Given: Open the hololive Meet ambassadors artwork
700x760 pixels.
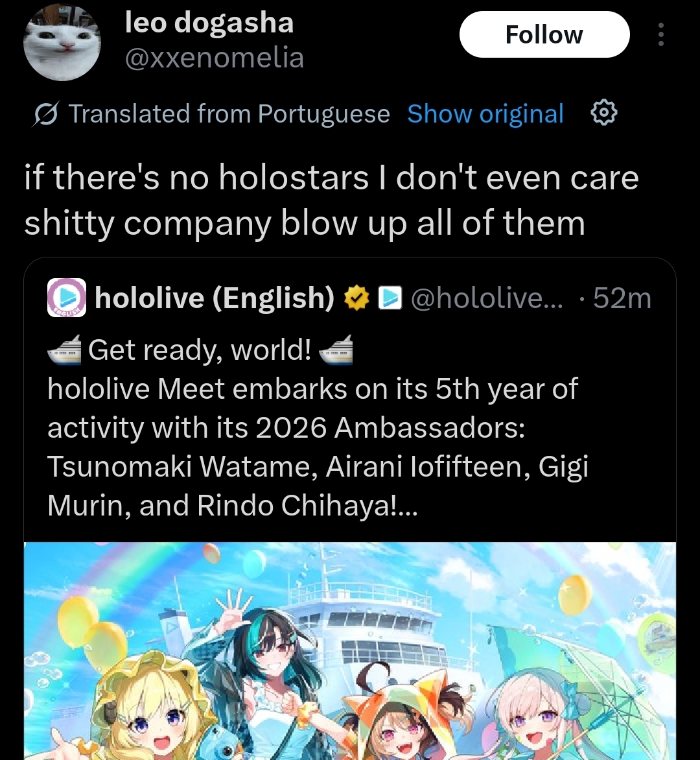Looking at the screenshot, I should (x=350, y=651).
